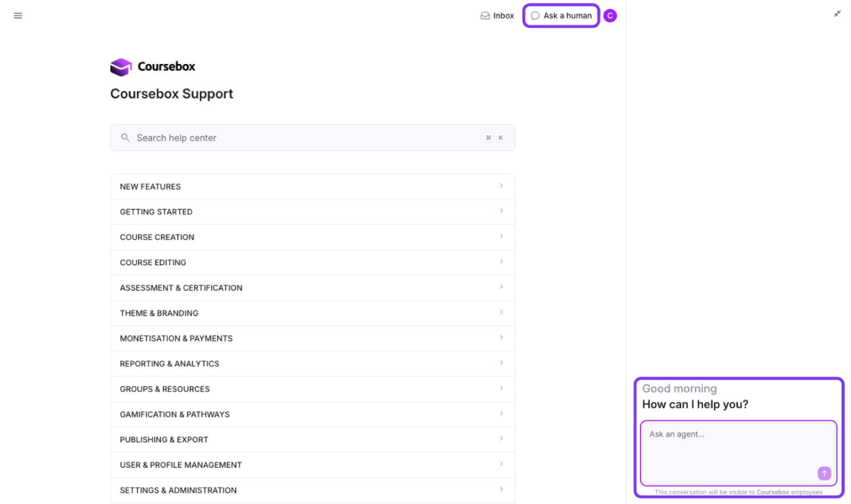This screenshot has height=504, width=851.
Task: Open the hamburger menu icon
Action: pos(18,16)
